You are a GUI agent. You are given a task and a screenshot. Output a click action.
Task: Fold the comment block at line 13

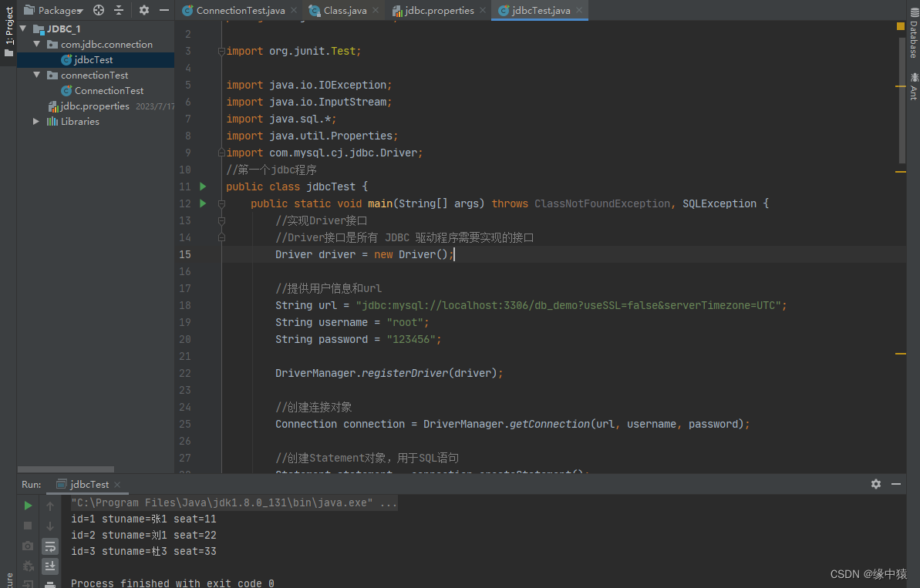point(221,220)
